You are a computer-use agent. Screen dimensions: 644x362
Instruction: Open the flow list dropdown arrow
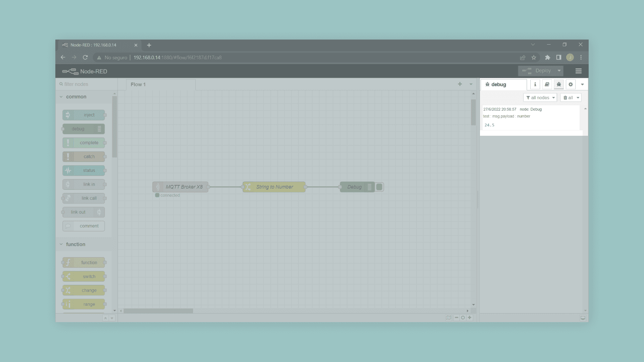pyautogui.click(x=471, y=84)
